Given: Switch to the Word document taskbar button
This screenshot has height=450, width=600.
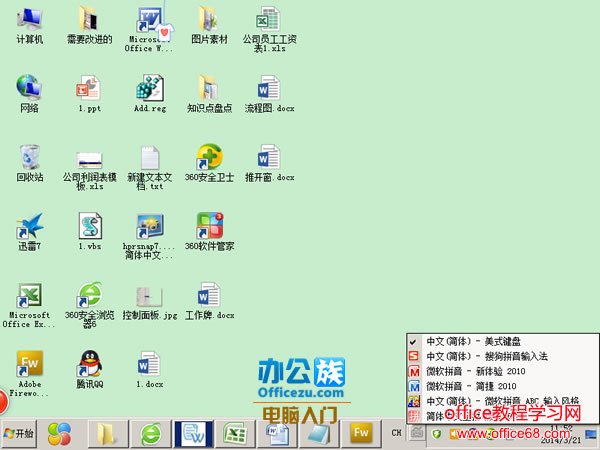Looking at the screenshot, I should pos(277,434).
